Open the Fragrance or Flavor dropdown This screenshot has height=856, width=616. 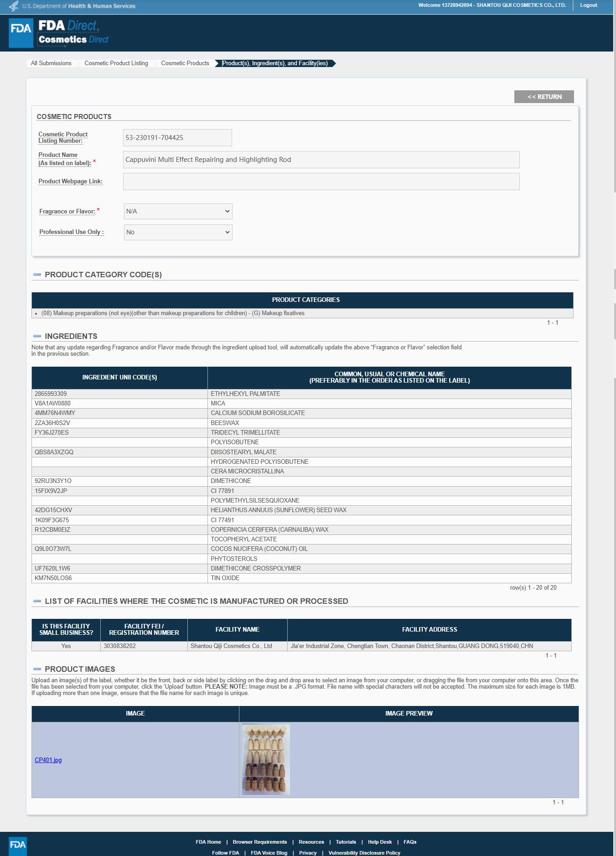[x=178, y=211]
